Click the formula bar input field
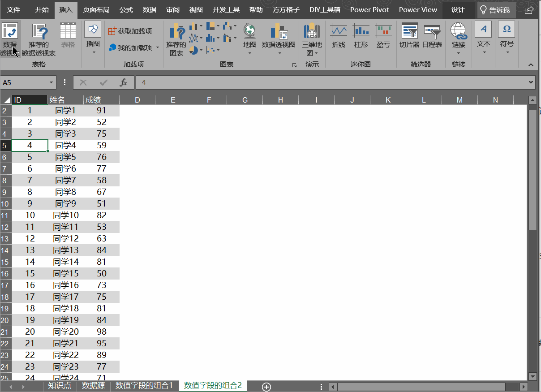This screenshot has width=541, height=392. (331, 82)
